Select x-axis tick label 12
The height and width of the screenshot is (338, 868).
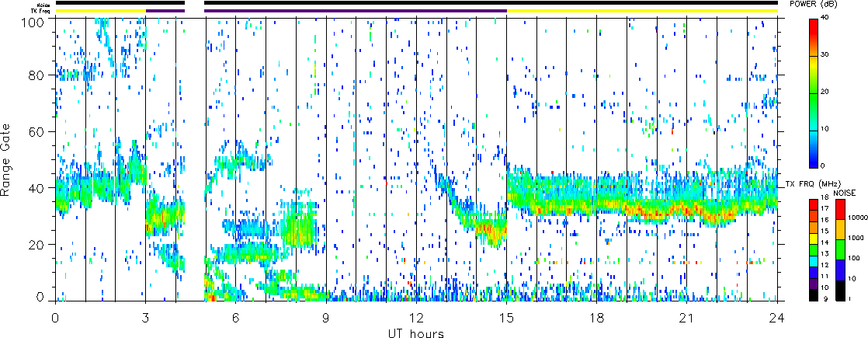tap(416, 317)
